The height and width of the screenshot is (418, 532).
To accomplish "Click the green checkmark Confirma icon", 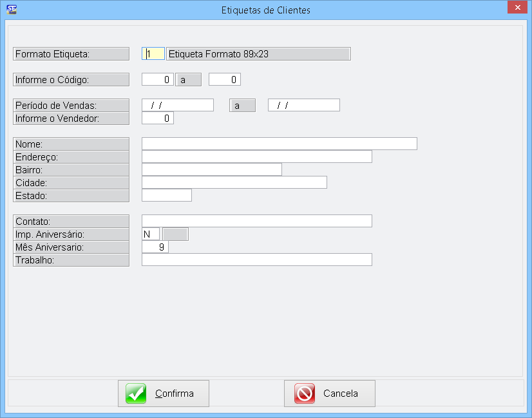I will pyautogui.click(x=136, y=394).
